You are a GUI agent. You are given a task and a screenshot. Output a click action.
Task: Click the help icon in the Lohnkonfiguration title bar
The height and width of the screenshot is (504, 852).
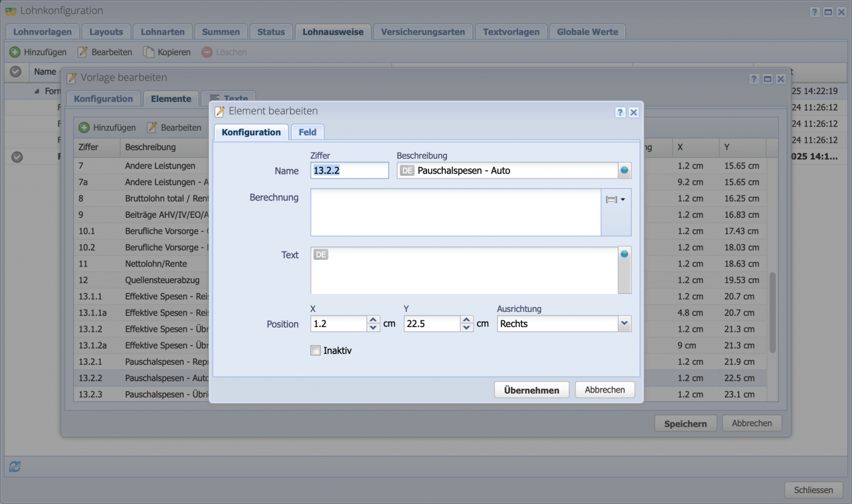click(815, 10)
